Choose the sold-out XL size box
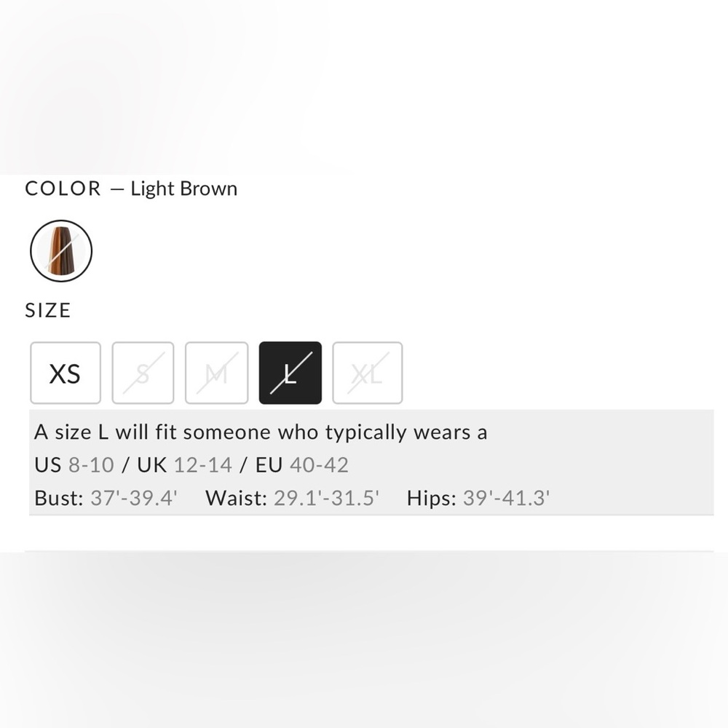The width and height of the screenshot is (728, 728). click(367, 373)
